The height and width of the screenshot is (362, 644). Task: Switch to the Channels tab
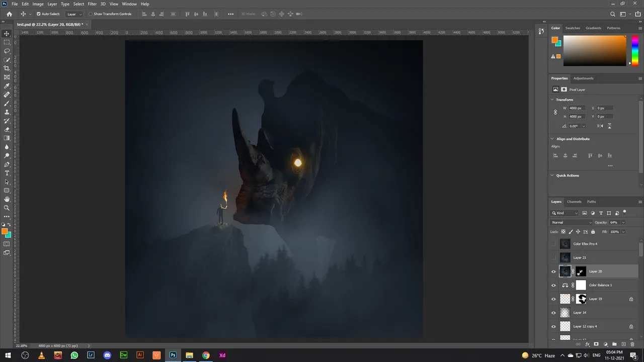pos(574,202)
